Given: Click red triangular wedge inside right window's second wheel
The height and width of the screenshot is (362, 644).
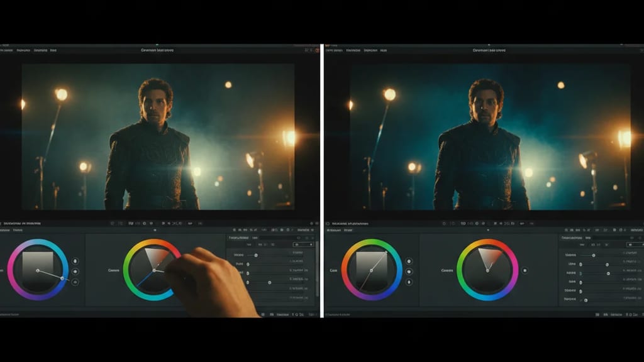Looking at the screenshot, I should [x=491, y=258].
